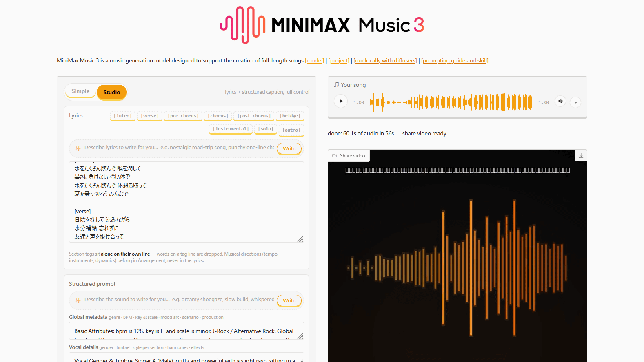Seek within the song waveform
The width and height of the screenshot is (644, 362).
pyautogui.click(x=451, y=102)
